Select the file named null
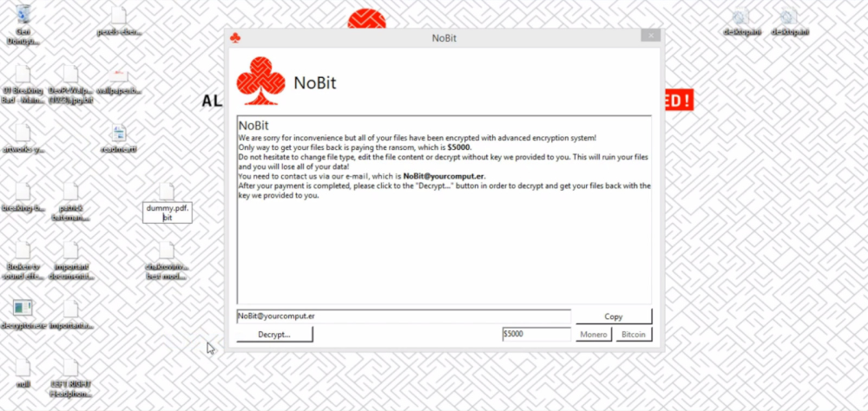The image size is (868, 411). (x=23, y=369)
